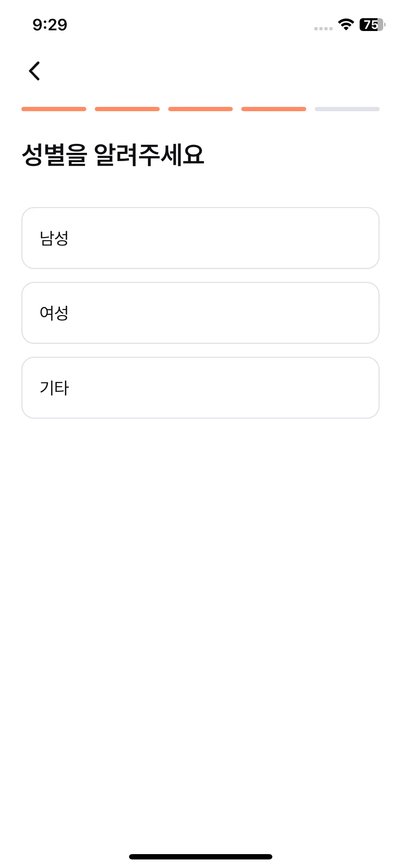Click the second orange progress segment

127,109
